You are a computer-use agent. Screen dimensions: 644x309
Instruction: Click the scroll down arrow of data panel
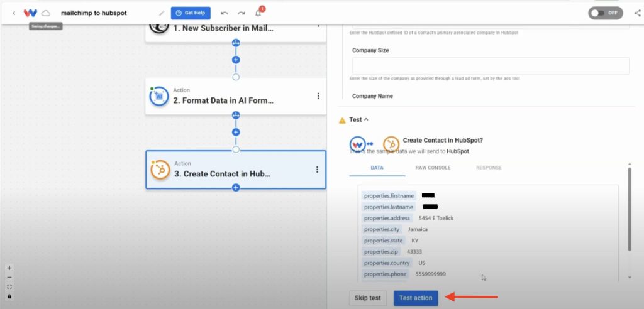630,278
